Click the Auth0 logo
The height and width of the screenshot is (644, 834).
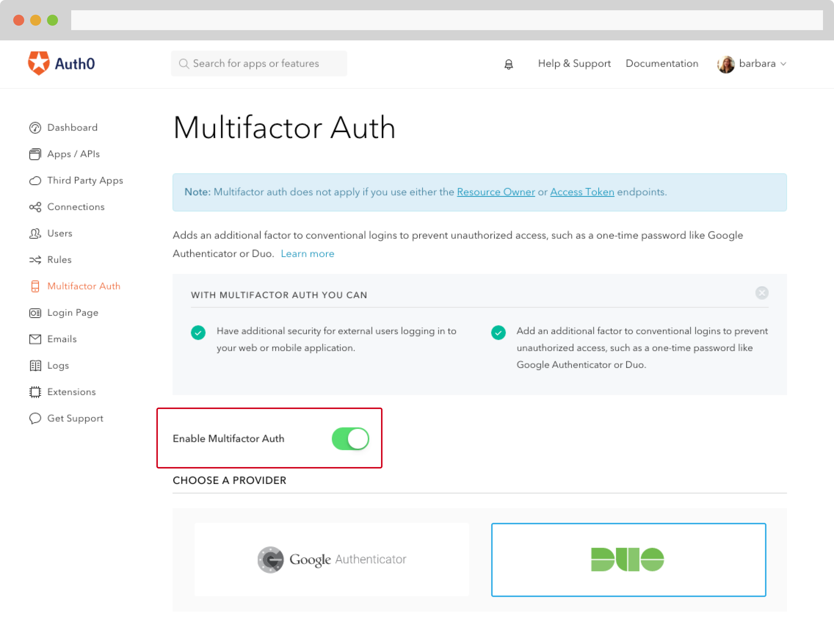[x=61, y=64]
